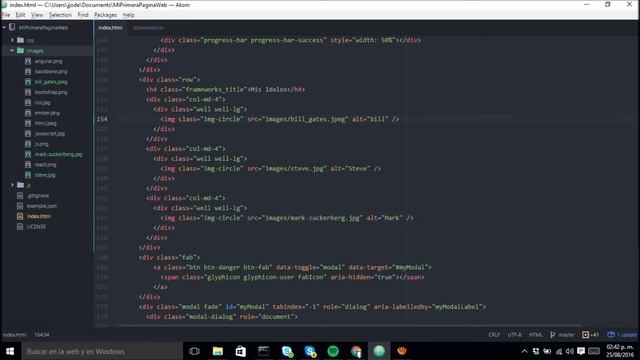Click the bootstrap.png file icon
This screenshot has height=360, width=640.
coord(28,92)
